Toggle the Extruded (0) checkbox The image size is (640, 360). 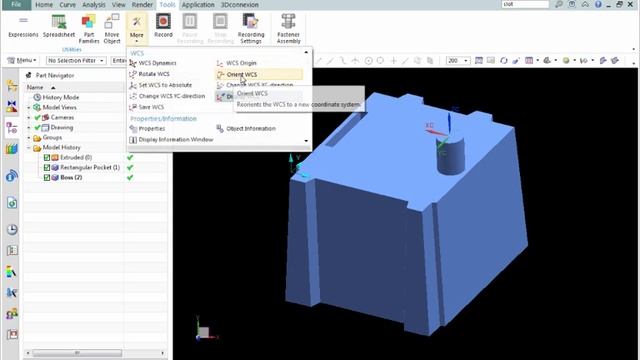pyautogui.click(x=47, y=158)
